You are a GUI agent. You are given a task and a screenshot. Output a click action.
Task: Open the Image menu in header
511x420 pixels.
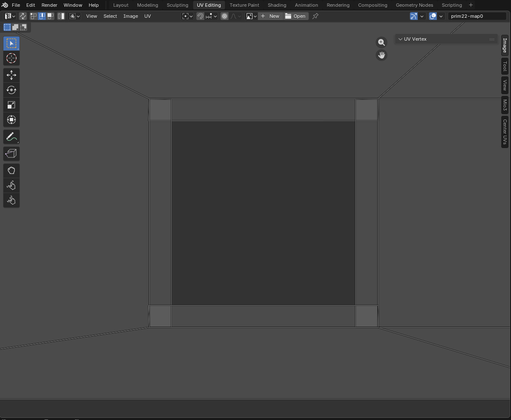(x=130, y=16)
